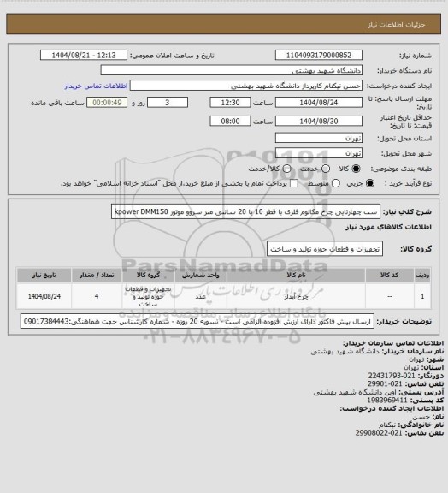Click the جزئیات اطلاعات نیاز header title

coord(397,24)
